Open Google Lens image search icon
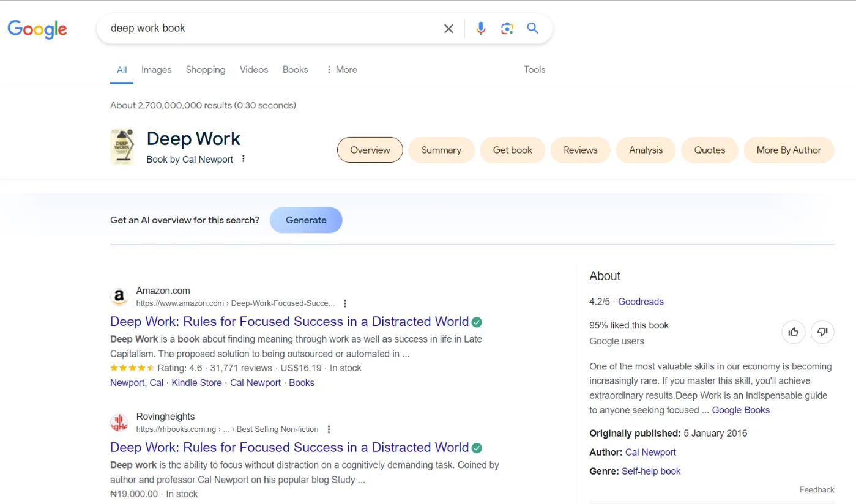Image resolution: width=856 pixels, height=504 pixels. pos(507,28)
